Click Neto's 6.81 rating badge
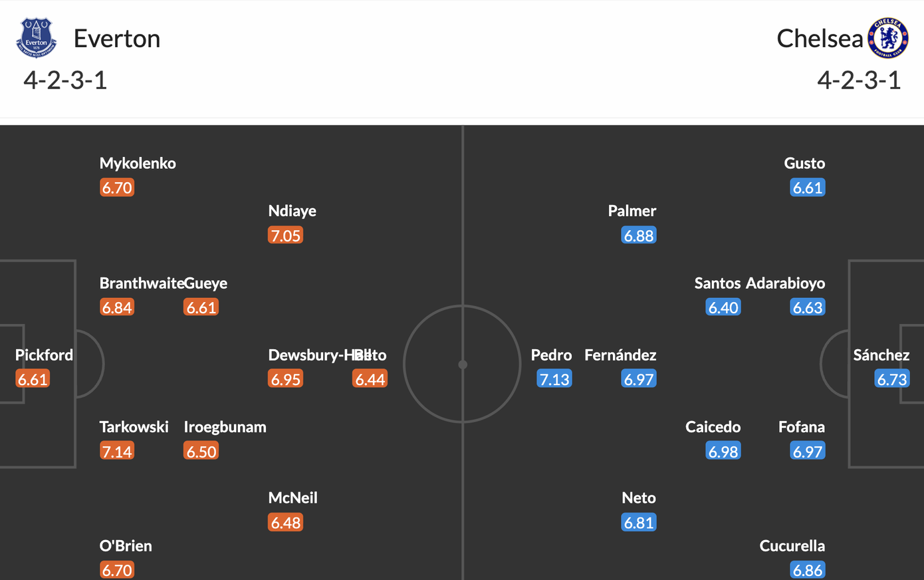 (x=638, y=522)
